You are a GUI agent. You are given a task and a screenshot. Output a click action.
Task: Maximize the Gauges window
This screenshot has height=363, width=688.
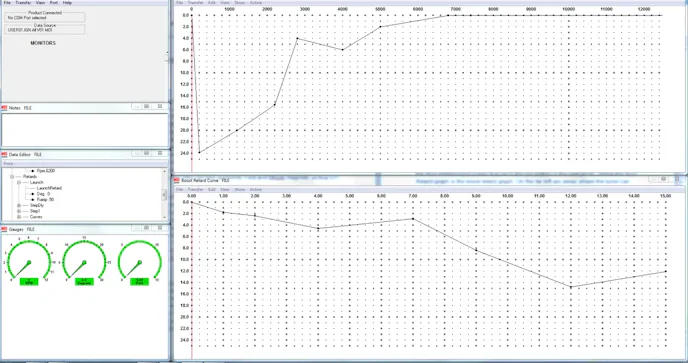click(147, 228)
